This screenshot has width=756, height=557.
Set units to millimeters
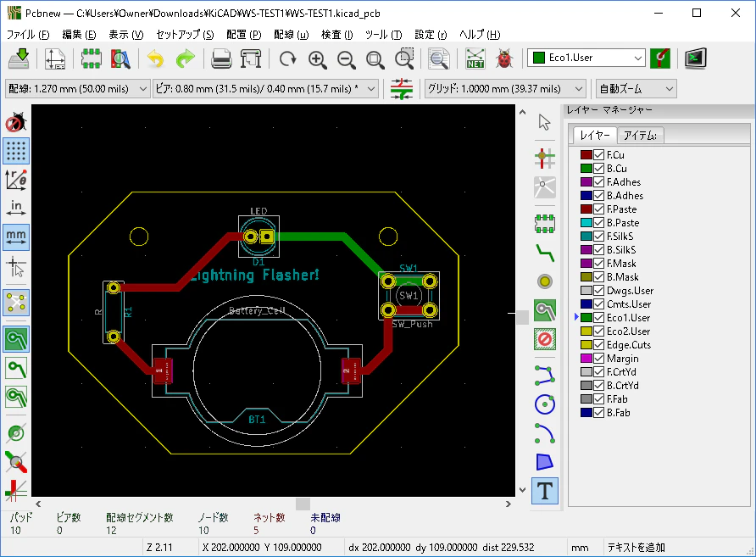point(16,237)
